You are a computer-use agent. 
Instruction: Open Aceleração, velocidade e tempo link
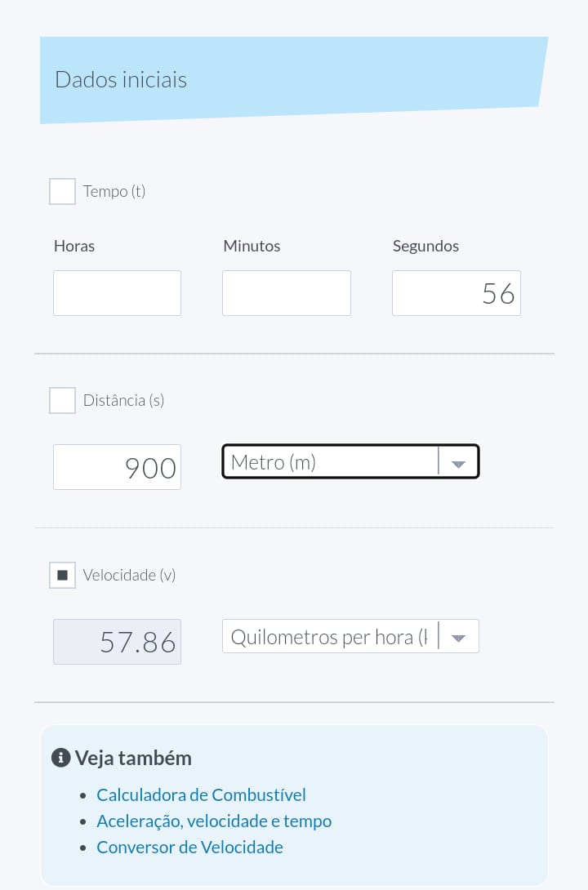214,821
